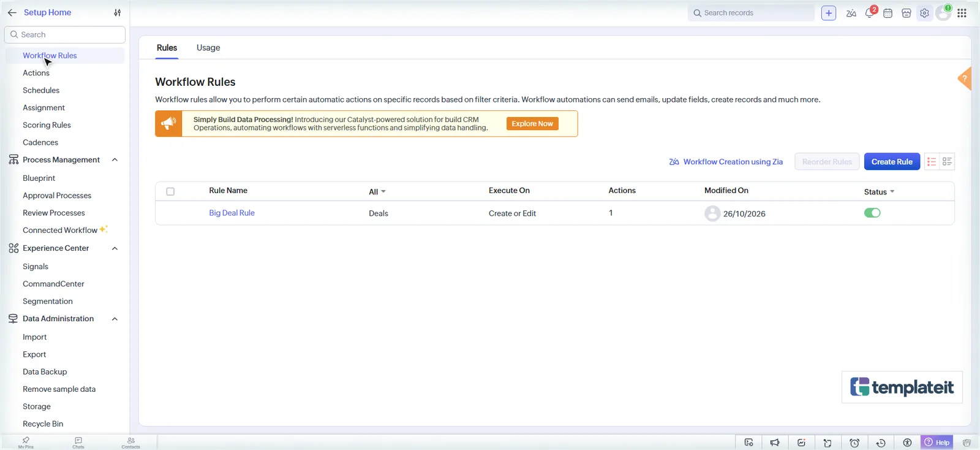Open Recycle Bin in the sidebar
The width and height of the screenshot is (980, 450).
[43, 424]
